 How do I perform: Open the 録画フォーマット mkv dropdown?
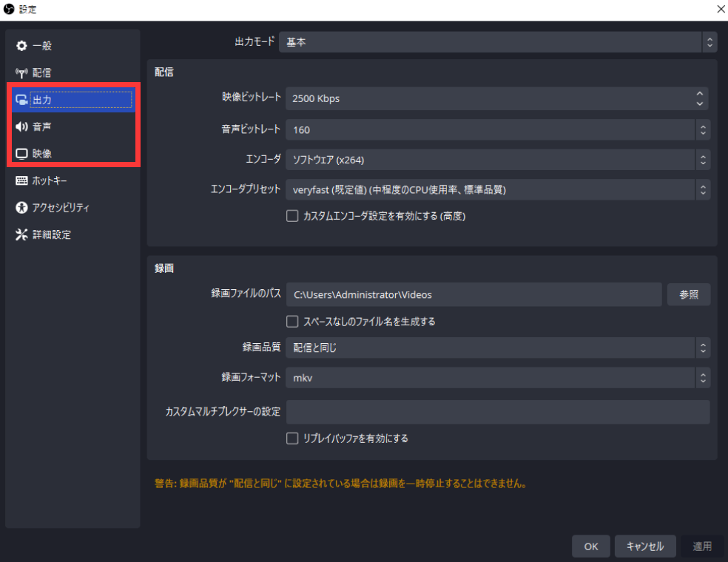(497, 378)
